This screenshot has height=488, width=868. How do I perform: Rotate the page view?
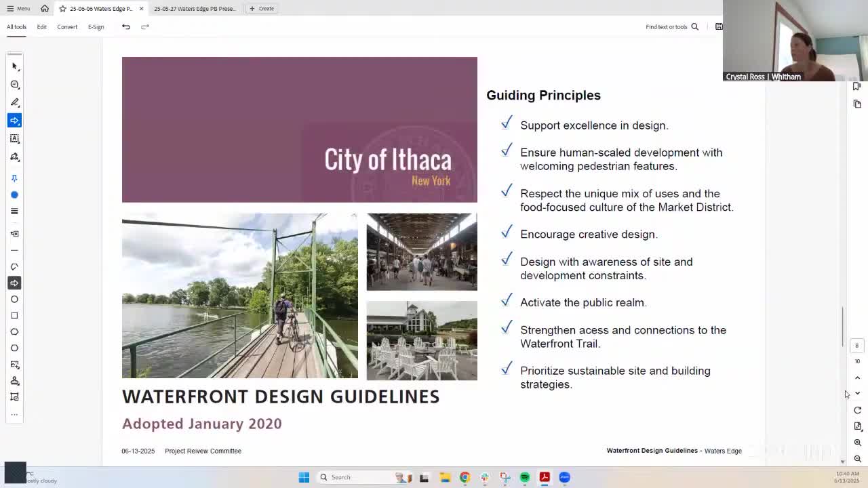click(x=857, y=410)
